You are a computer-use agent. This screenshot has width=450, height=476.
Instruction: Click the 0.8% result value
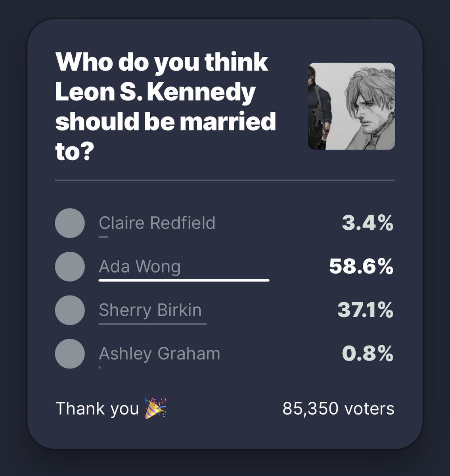(368, 354)
